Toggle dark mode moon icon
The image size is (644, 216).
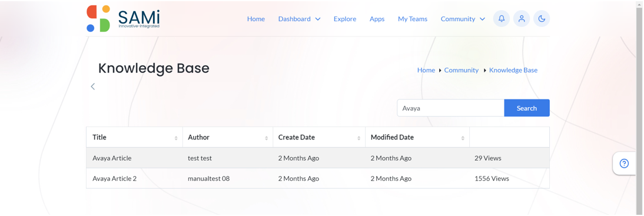[x=542, y=18]
